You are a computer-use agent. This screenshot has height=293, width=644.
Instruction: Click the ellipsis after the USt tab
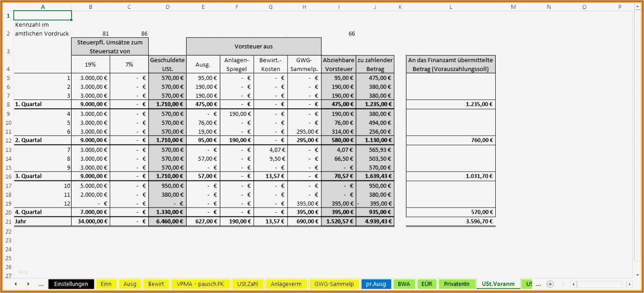[538, 284]
